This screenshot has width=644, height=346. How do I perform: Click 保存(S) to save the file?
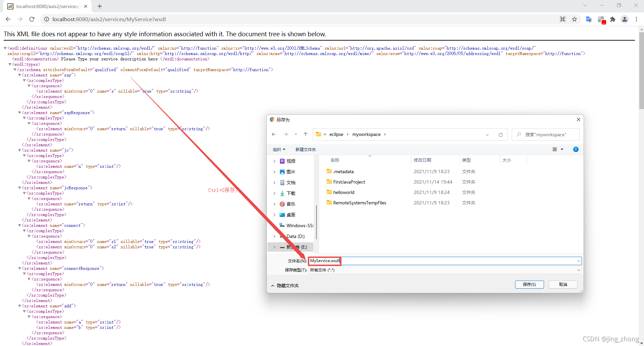[529, 285]
